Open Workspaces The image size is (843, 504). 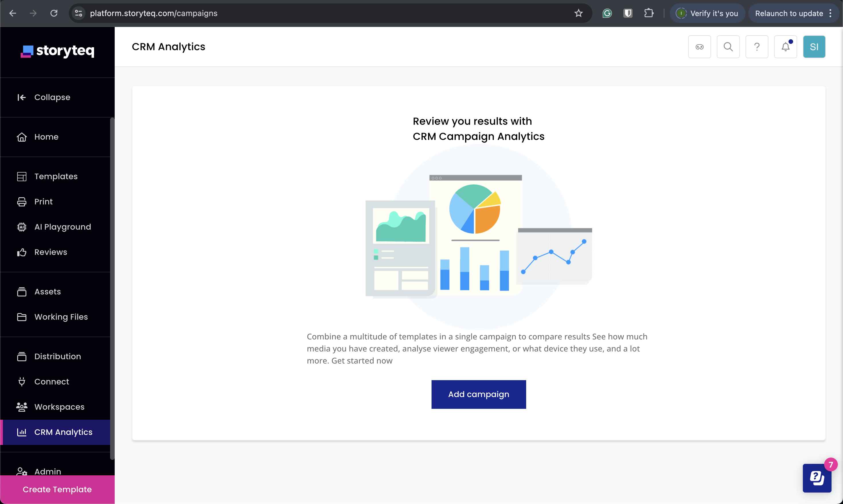click(x=55, y=407)
